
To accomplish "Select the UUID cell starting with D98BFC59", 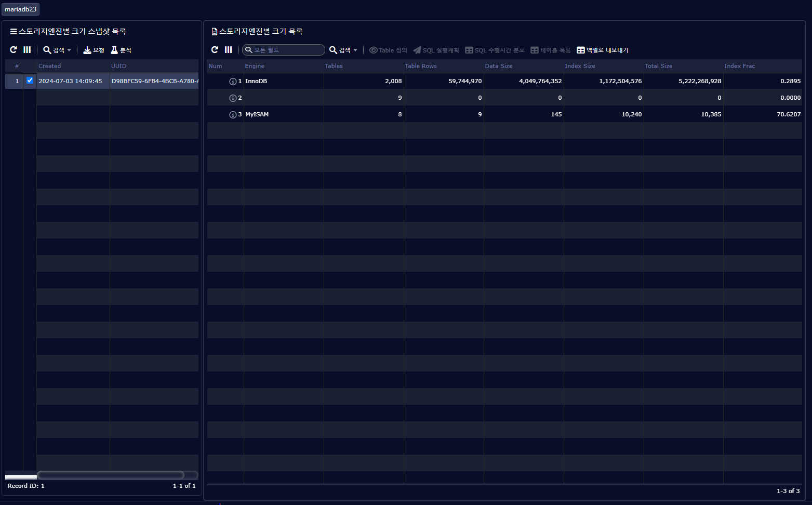I will pyautogui.click(x=154, y=81).
